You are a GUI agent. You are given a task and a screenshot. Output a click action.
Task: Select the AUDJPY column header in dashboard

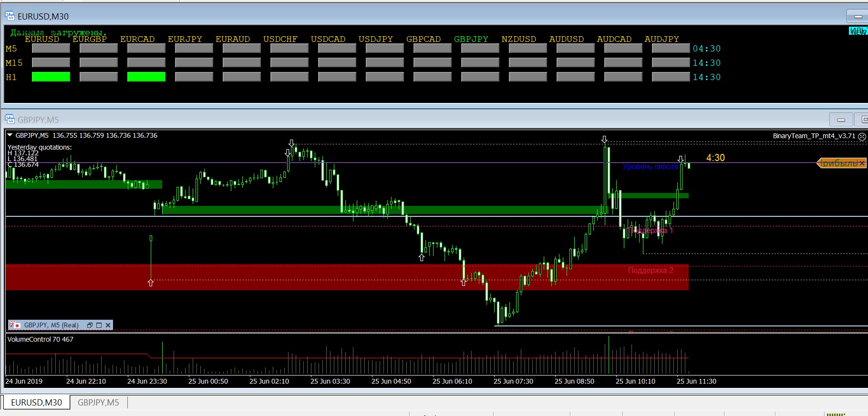point(662,39)
